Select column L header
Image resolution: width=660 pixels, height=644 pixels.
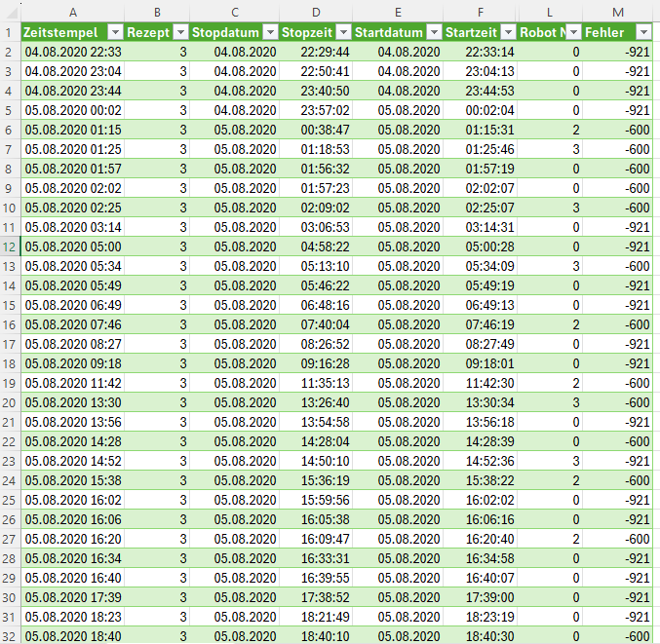tap(550, 13)
